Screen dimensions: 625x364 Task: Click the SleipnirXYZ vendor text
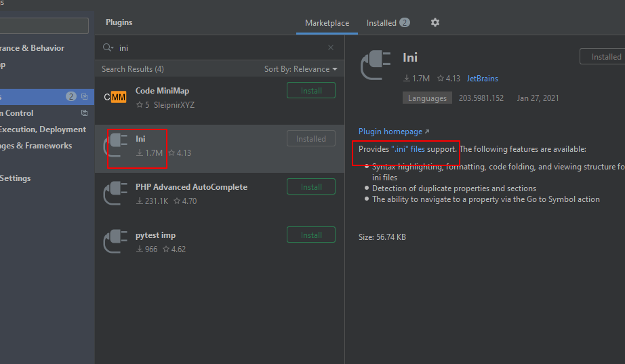174,105
